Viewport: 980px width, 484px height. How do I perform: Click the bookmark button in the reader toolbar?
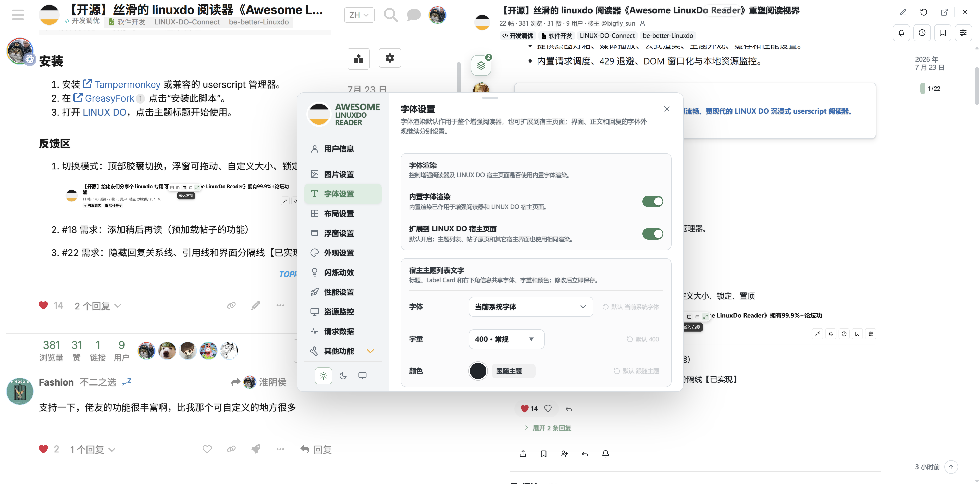[x=943, y=33]
